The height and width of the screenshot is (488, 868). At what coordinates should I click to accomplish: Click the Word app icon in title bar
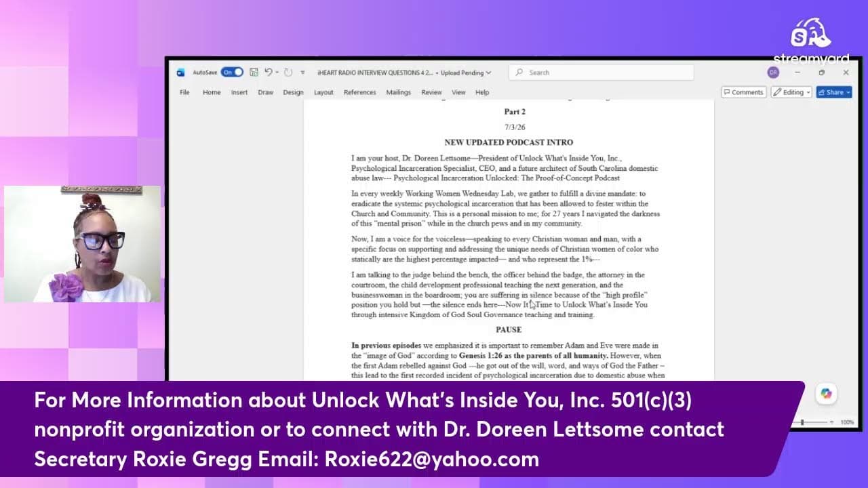180,73
